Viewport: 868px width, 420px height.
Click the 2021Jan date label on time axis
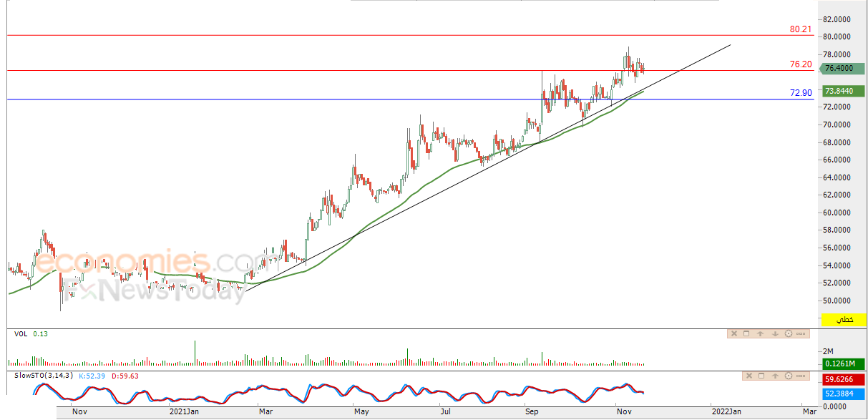pos(185,411)
